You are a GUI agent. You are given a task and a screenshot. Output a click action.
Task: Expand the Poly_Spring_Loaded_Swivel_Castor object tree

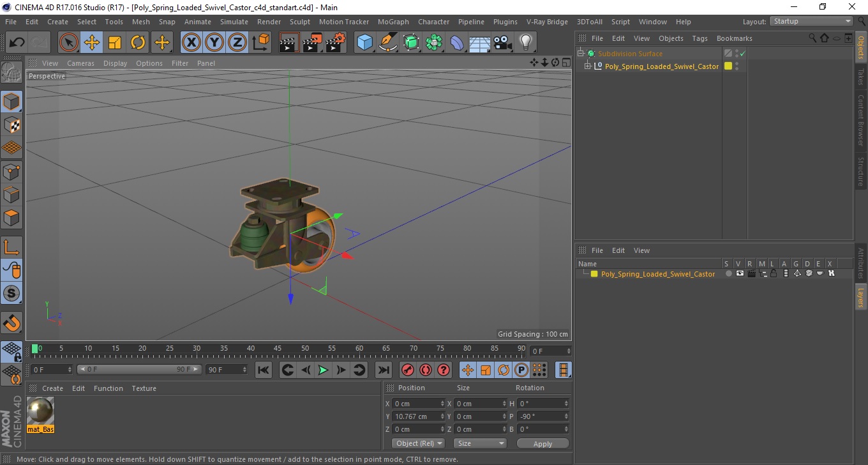(588, 66)
